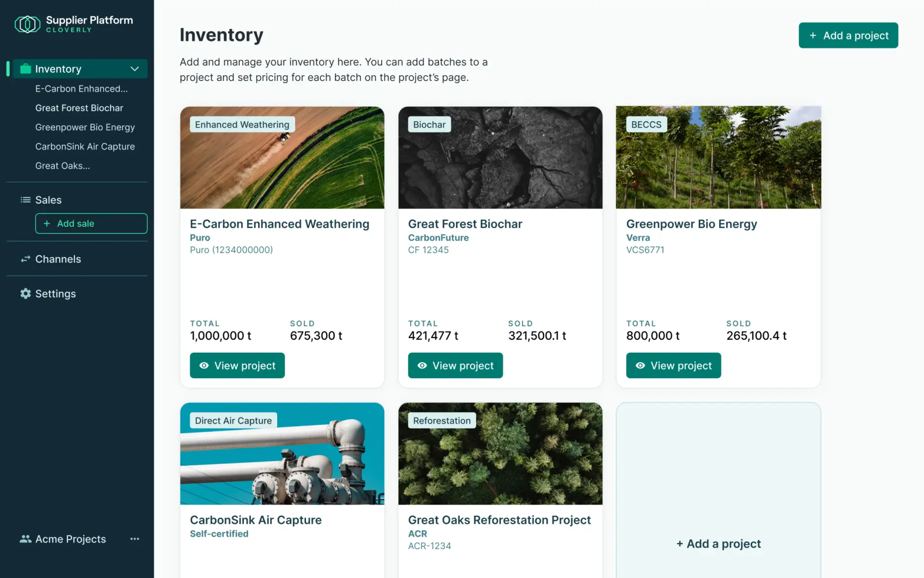Open the Inventory briefcase icon
Image resolution: width=924 pixels, height=578 pixels.
[x=26, y=68]
